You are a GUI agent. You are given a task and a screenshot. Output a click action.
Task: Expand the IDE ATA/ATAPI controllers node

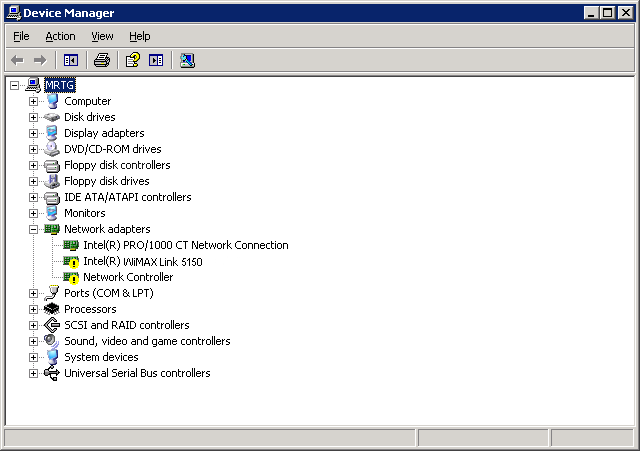[33, 198]
